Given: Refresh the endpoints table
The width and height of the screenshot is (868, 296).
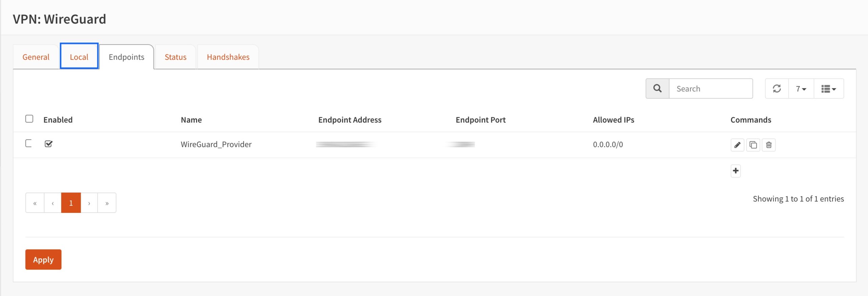Looking at the screenshot, I should 777,89.
